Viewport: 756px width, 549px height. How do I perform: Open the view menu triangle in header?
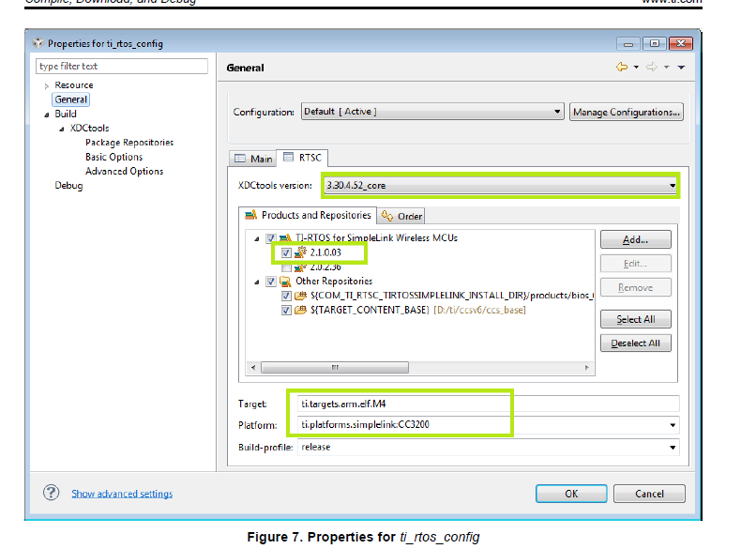click(681, 68)
